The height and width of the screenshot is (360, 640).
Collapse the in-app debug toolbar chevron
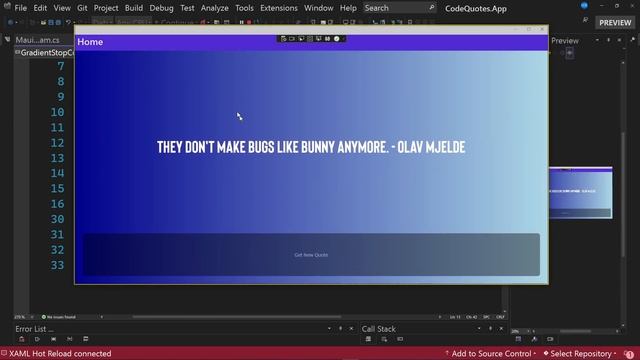[x=343, y=39]
